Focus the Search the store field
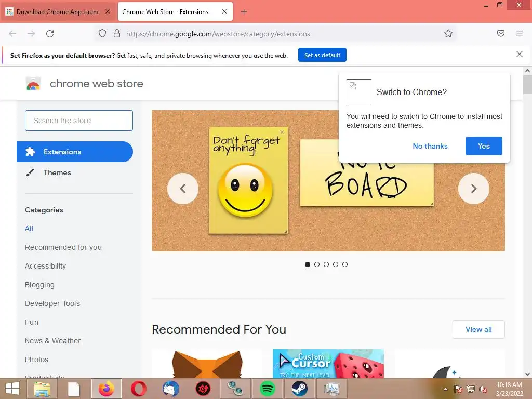The image size is (532, 399). [79, 121]
